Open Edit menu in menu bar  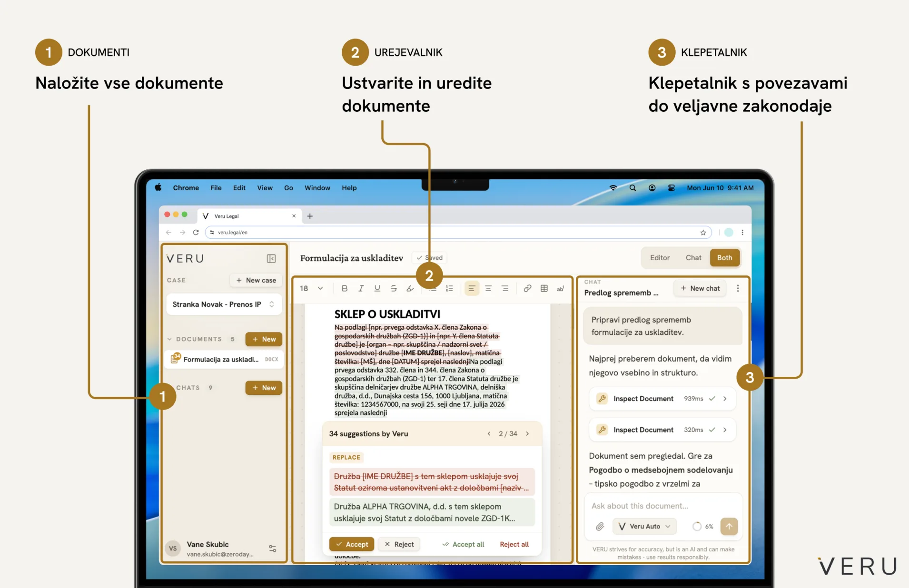239,188
